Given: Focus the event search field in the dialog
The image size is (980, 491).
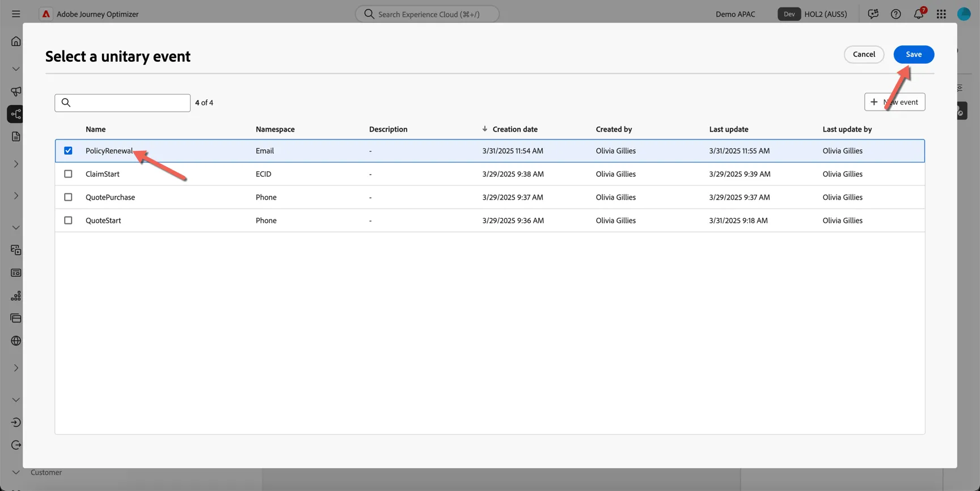Looking at the screenshot, I should point(122,103).
